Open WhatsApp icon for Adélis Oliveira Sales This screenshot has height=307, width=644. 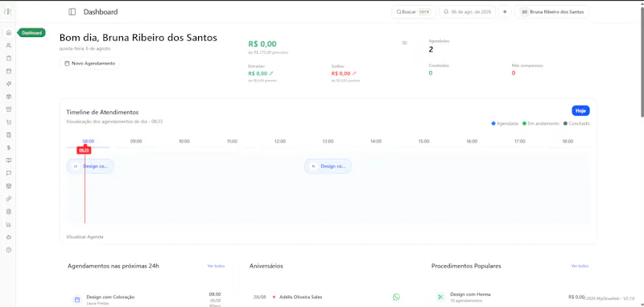pos(396,297)
